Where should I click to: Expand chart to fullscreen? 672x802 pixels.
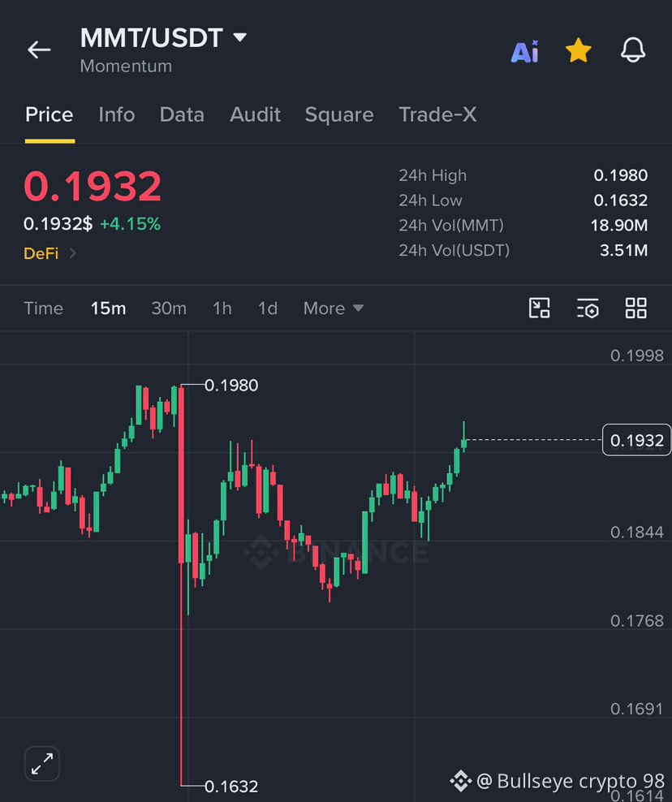(x=42, y=764)
